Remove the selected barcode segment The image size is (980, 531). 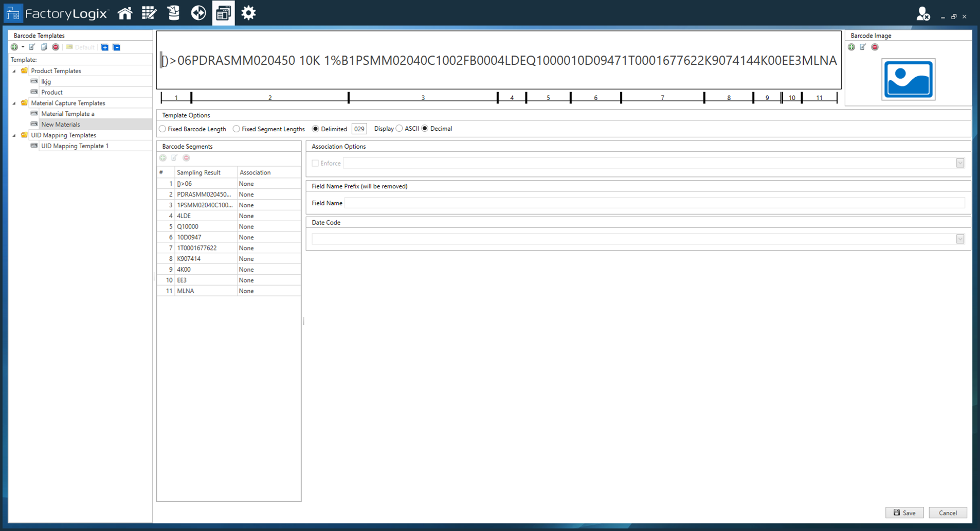click(186, 158)
